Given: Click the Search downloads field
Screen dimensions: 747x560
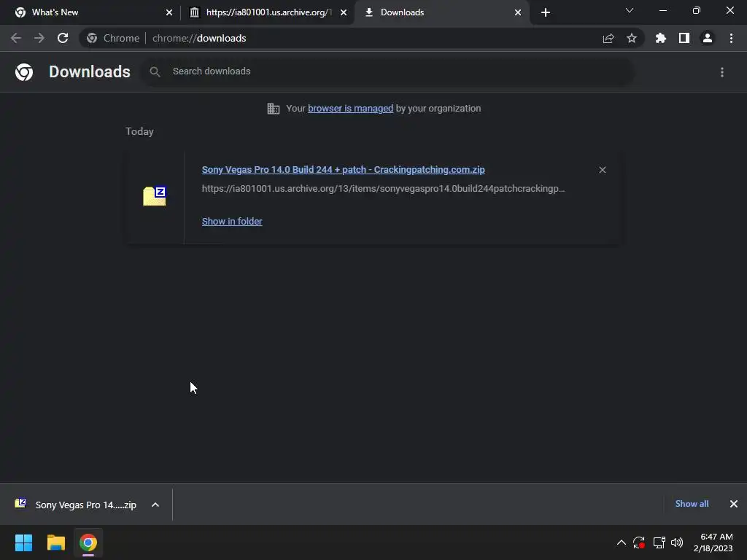Looking at the screenshot, I should click(x=387, y=72).
